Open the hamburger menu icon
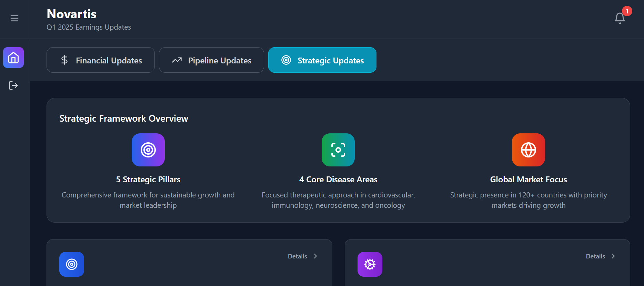This screenshot has height=286, width=644. 14,18
